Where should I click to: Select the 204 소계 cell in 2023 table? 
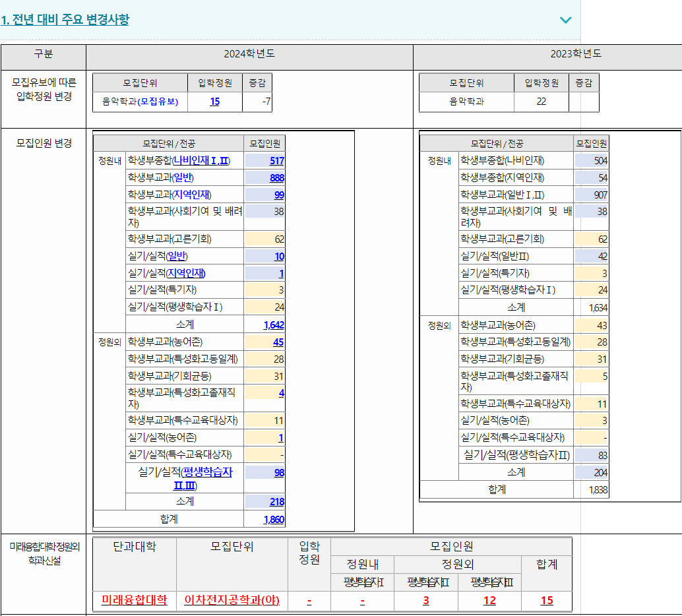coord(591,472)
